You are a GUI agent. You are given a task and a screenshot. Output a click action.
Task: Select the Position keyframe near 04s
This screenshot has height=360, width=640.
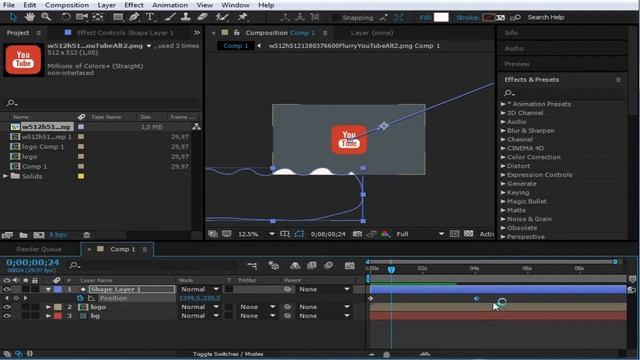tap(476, 299)
